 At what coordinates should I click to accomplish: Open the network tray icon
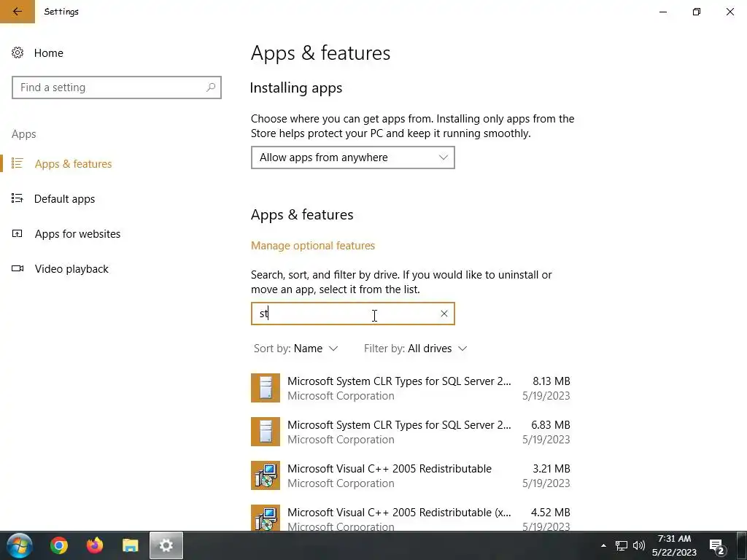click(622, 545)
